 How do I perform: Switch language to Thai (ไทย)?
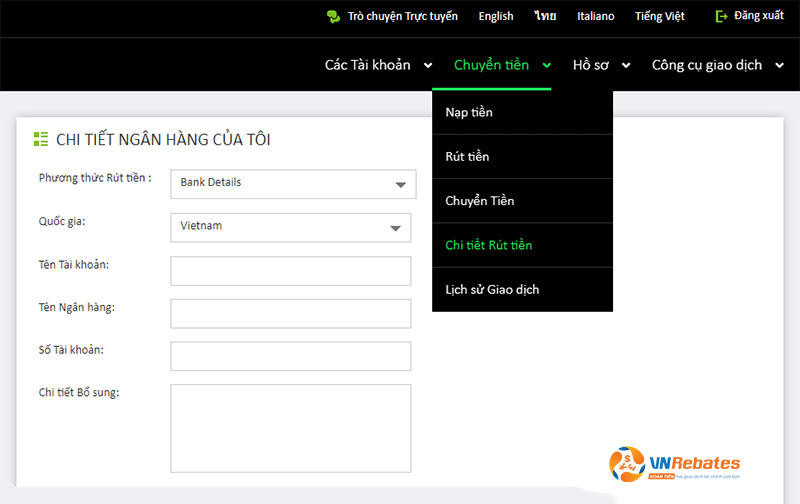(545, 16)
